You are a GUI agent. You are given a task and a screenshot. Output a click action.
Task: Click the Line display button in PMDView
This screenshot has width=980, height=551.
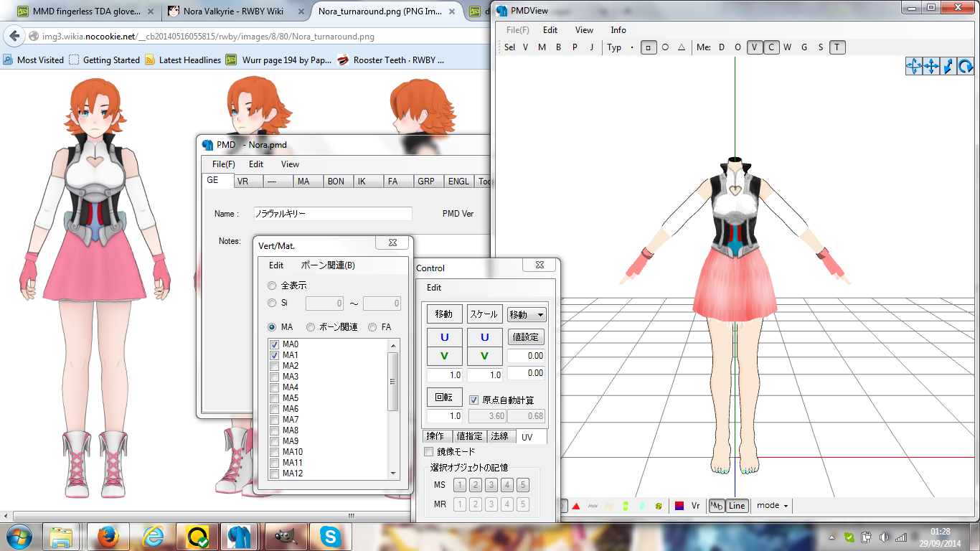[737, 506]
